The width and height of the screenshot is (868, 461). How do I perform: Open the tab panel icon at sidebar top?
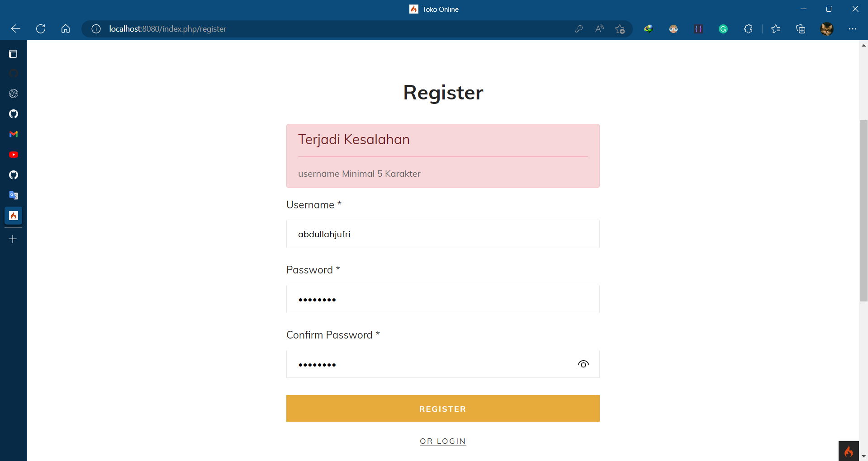[13, 54]
